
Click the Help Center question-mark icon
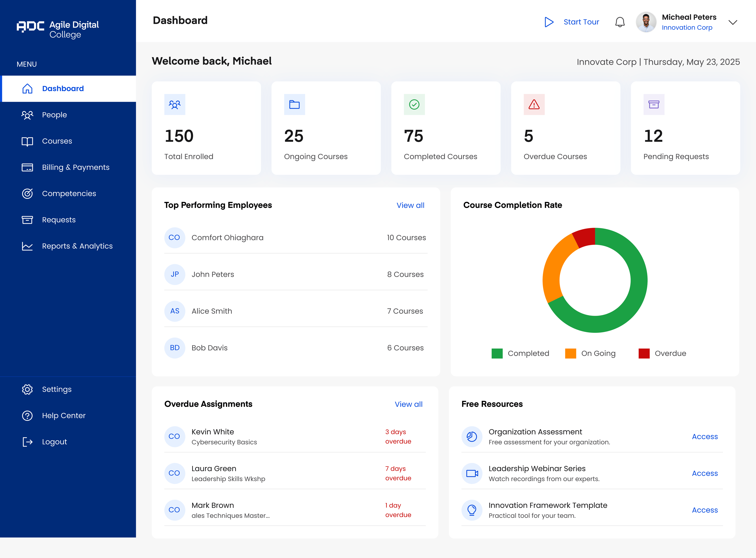[x=27, y=415]
